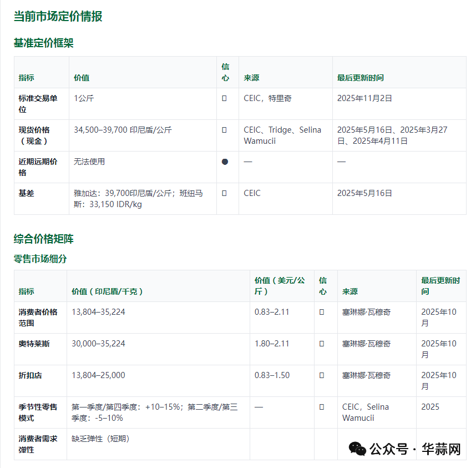
Task: Click the confidence icon for 消费者价格范围
Action: (322, 311)
